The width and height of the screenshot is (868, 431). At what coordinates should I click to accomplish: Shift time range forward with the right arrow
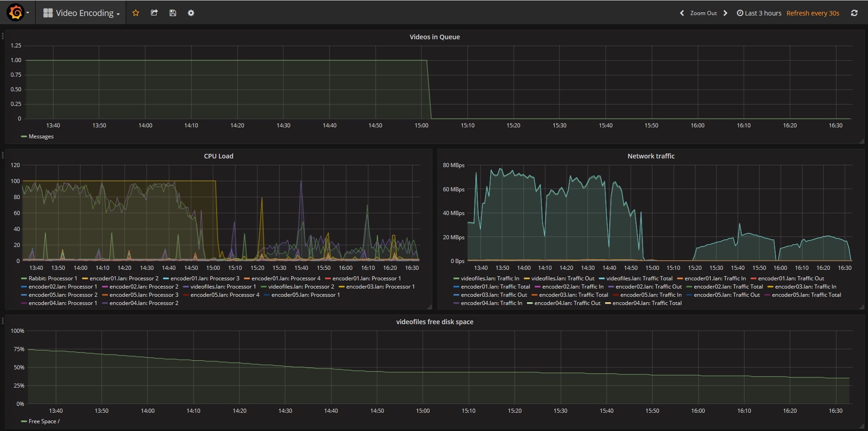click(725, 13)
